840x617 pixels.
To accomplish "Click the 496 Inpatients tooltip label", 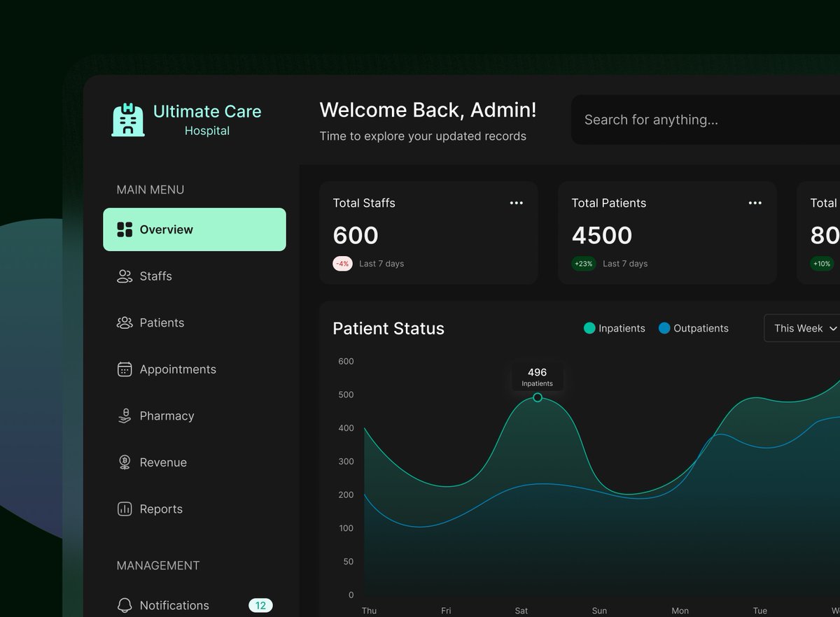I will [x=537, y=376].
